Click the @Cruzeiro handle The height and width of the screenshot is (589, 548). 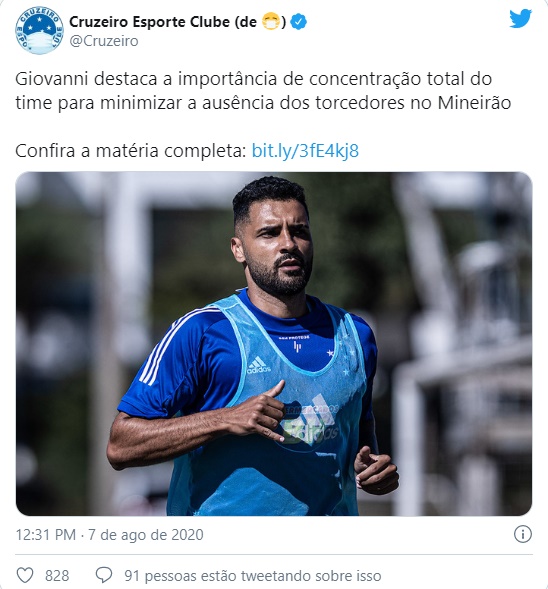point(104,41)
